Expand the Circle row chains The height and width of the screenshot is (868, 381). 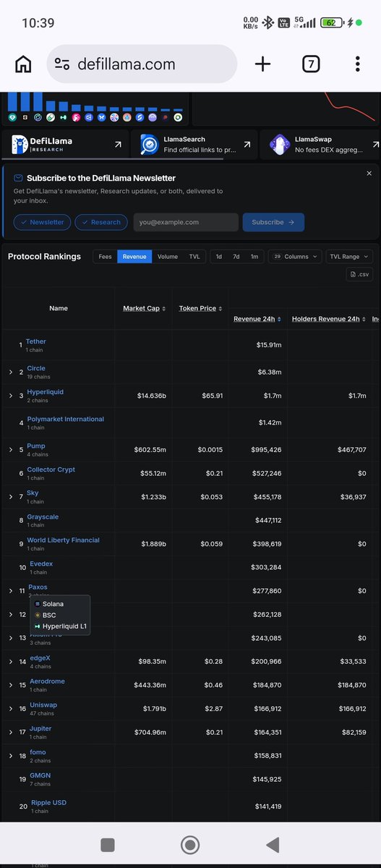[11, 373]
